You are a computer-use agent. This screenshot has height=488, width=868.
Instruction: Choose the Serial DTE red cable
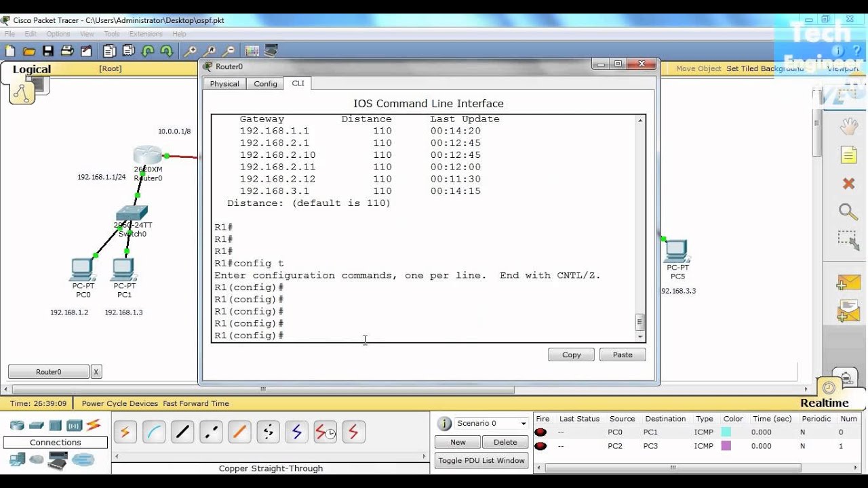pyautogui.click(x=353, y=432)
